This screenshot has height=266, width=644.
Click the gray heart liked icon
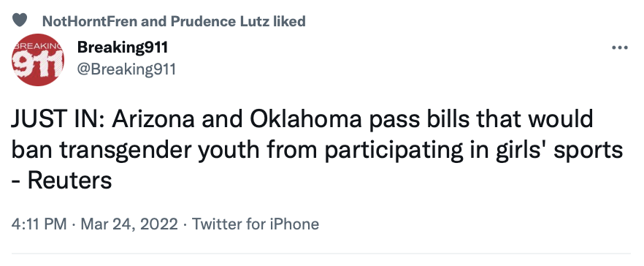pyautogui.click(x=19, y=20)
